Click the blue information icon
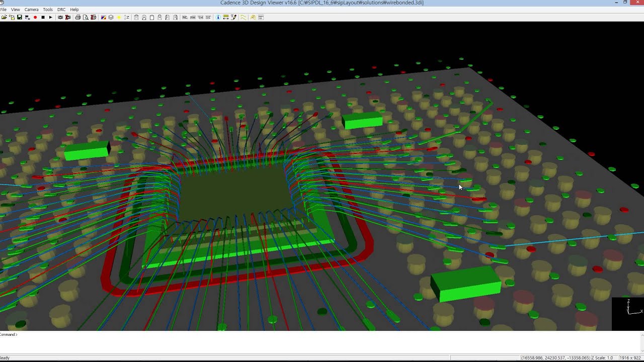Screen dimensions: 644x362 (218, 17)
